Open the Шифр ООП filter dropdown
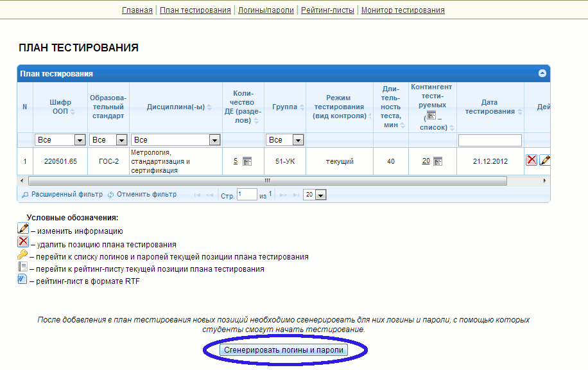Image resolution: width=588 pixels, height=370 pixels. coord(80,140)
